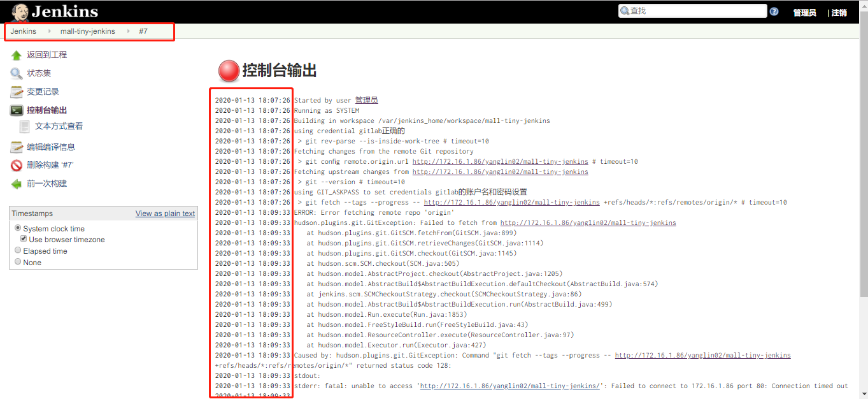Click the using credential gitlab正确的 log line
868x399 pixels.
(349, 131)
